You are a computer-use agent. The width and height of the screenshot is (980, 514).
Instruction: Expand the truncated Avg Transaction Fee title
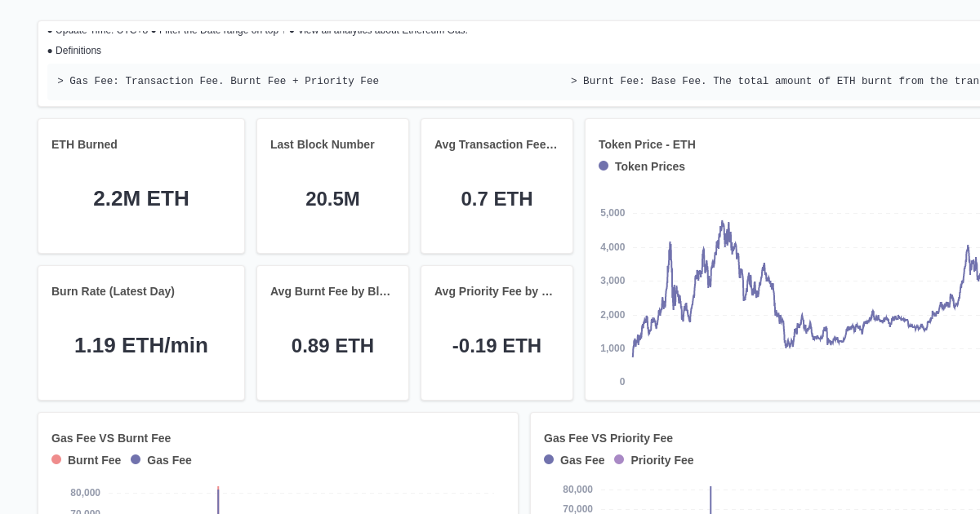(497, 144)
